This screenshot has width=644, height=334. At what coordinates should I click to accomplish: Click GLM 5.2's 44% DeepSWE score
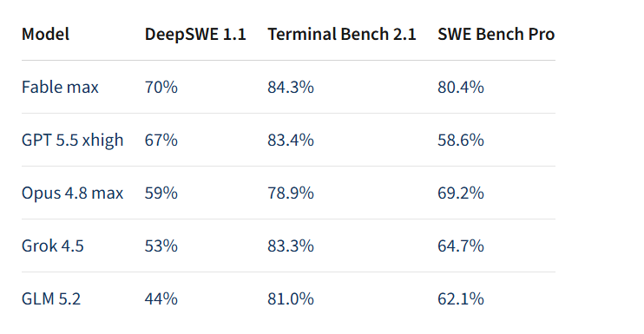pos(161,298)
